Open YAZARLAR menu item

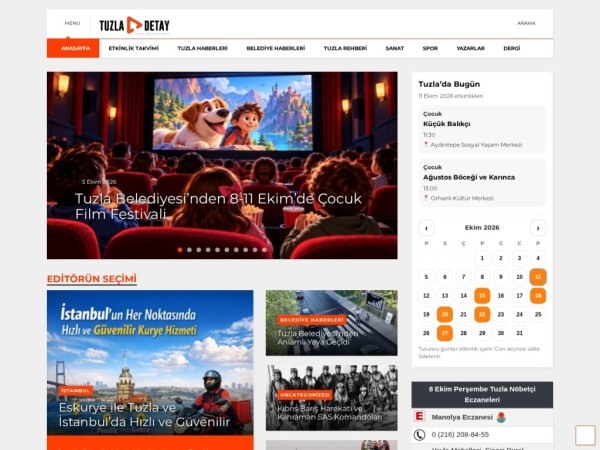(x=470, y=48)
